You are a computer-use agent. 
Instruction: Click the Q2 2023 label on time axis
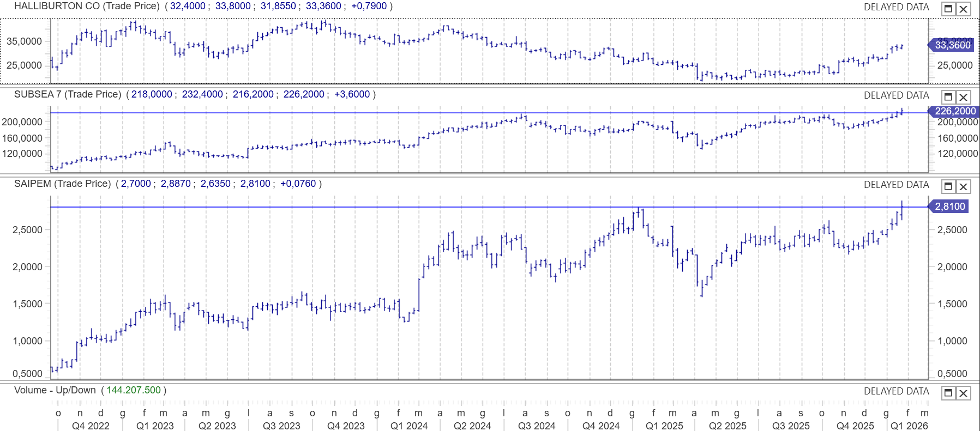point(217,426)
